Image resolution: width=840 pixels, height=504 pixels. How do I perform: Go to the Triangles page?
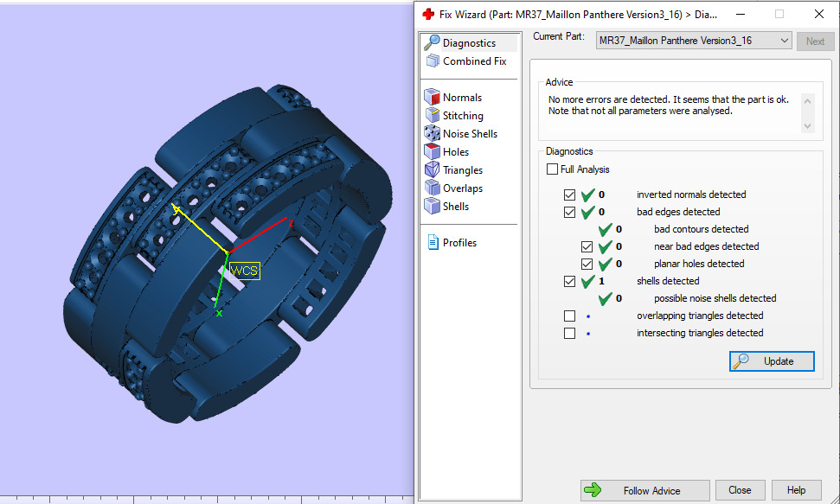coord(462,170)
